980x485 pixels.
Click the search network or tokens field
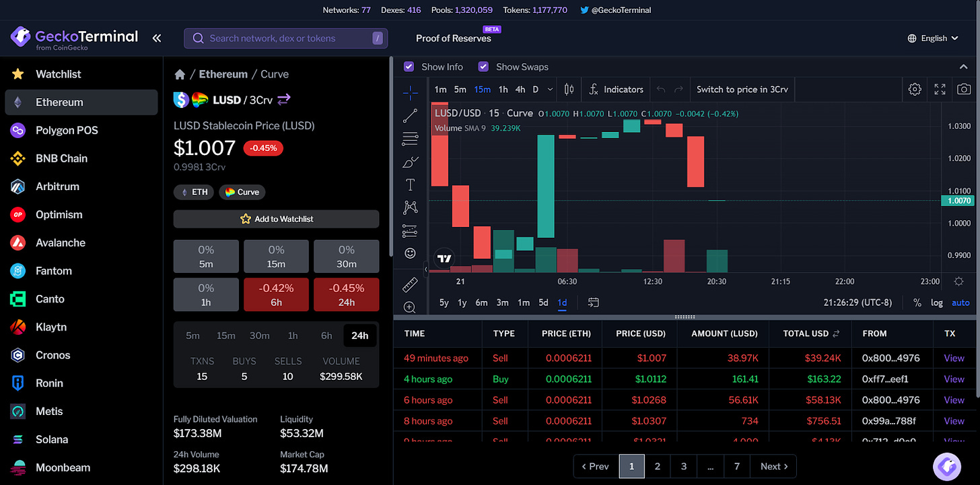285,38
